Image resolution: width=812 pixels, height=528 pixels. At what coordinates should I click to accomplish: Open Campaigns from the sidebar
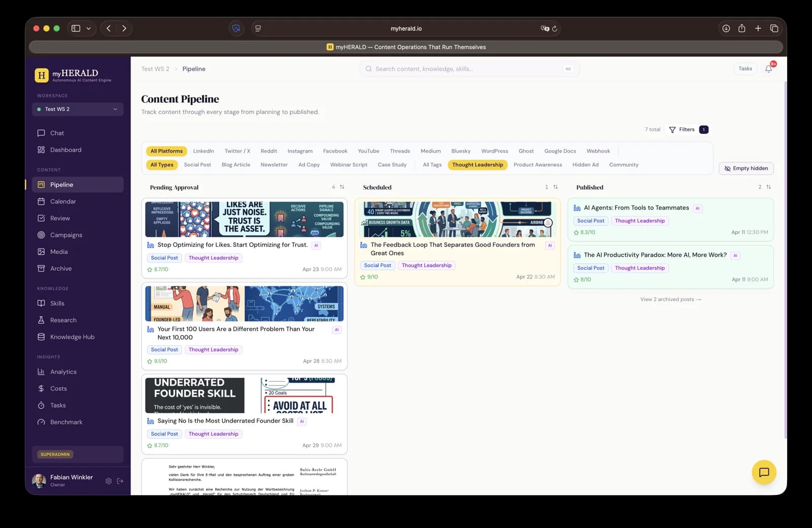pyautogui.click(x=77, y=235)
